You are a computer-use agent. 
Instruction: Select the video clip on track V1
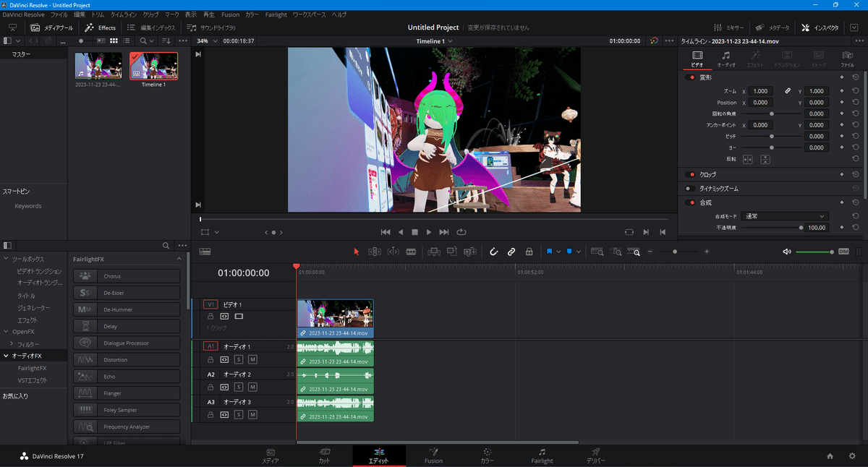[336, 319]
